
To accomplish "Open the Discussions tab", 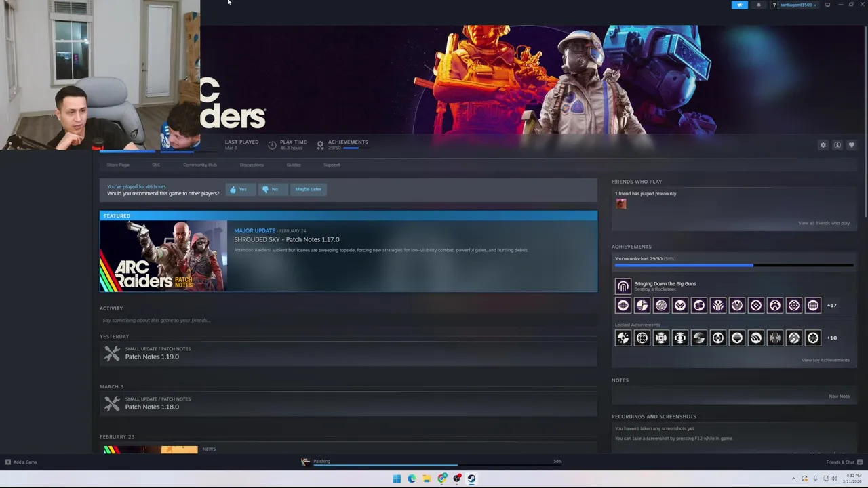I will point(252,165).
